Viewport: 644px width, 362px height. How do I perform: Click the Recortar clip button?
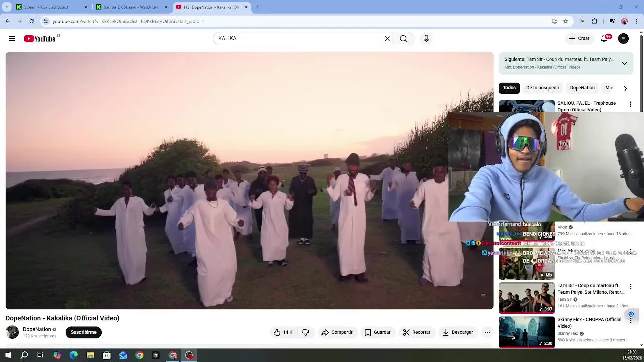click(417, 332)
